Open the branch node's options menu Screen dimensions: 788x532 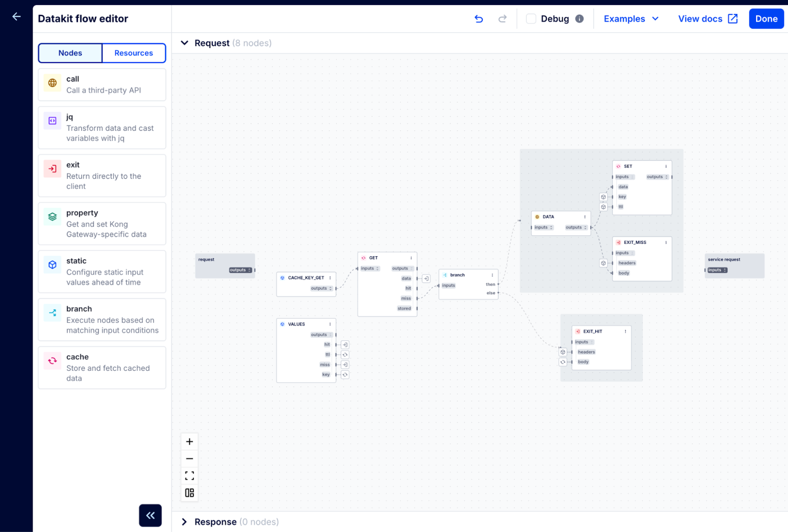click(492, 275)
